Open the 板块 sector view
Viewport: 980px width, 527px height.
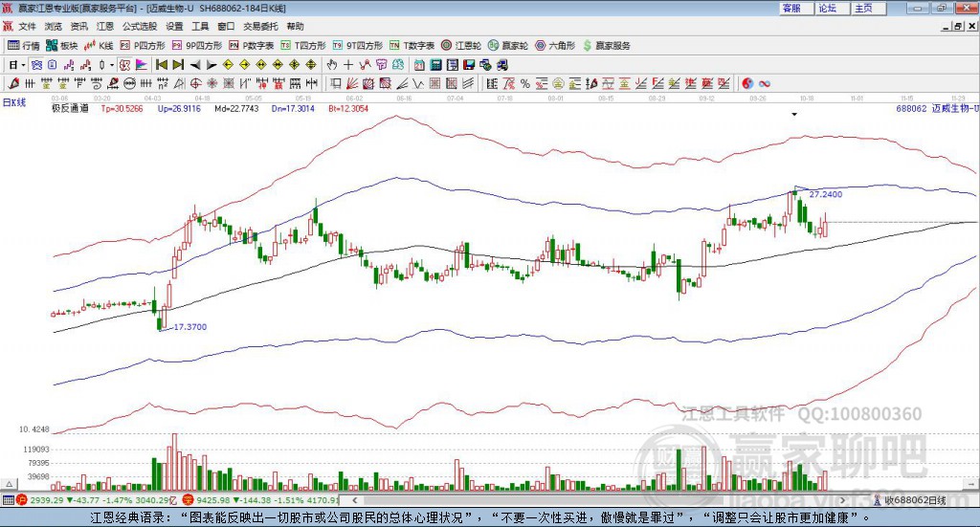coord(61,46)
